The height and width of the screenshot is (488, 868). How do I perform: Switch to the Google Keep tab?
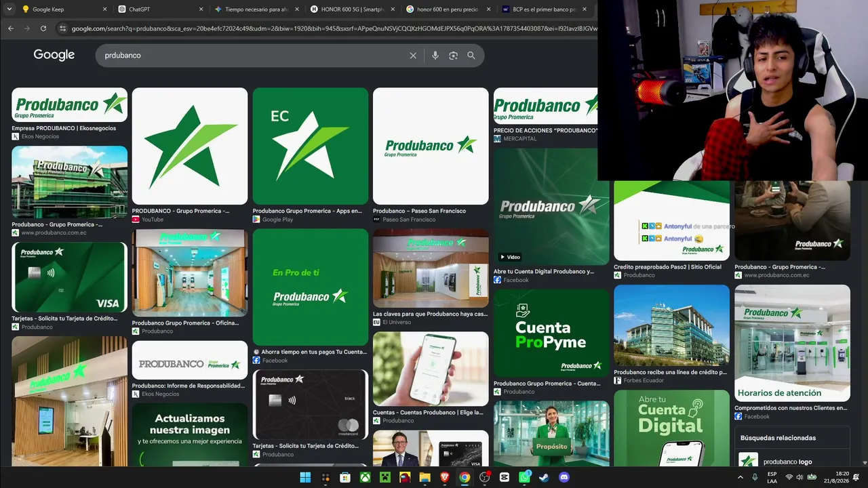(x=64, y=9)
